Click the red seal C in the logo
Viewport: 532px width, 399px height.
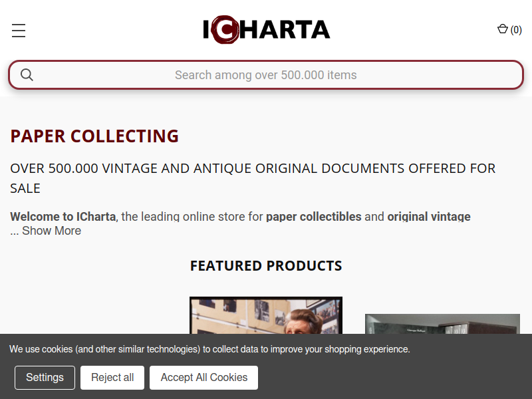tap(225, 30)
